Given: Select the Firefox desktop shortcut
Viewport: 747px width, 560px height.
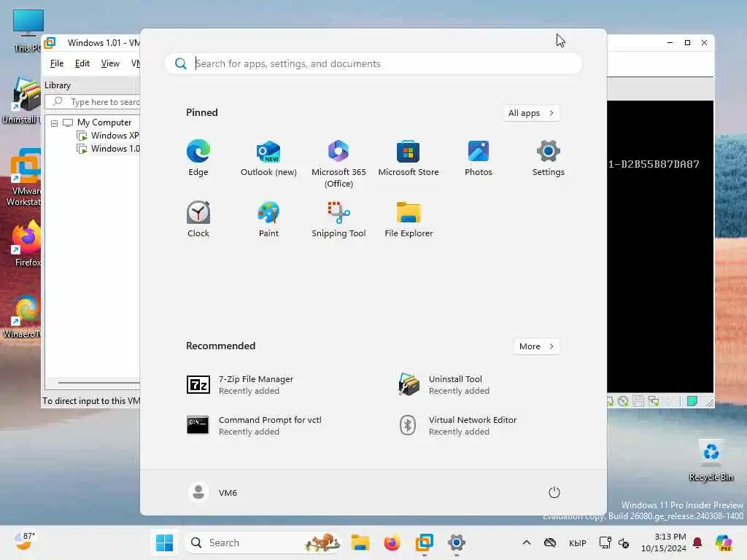Looking at the screenshot, I should pyautogui.click(x=27, y=244).
